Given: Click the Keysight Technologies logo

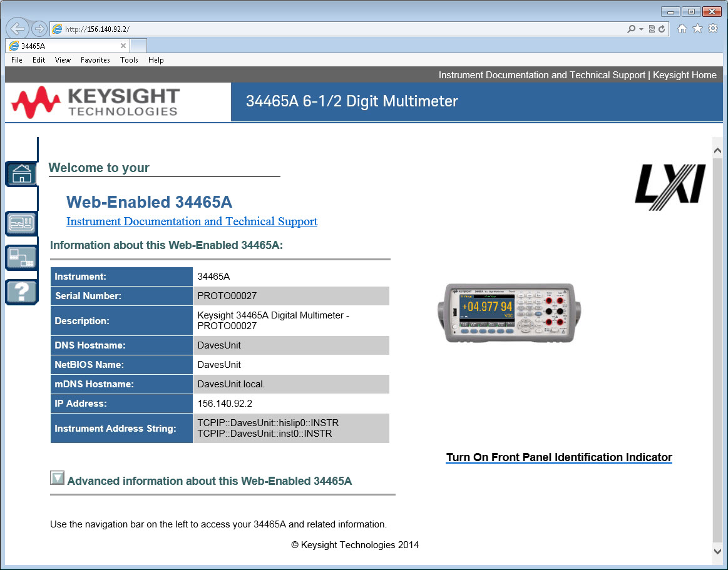Looking at the screenshot, I should (95, 102).
